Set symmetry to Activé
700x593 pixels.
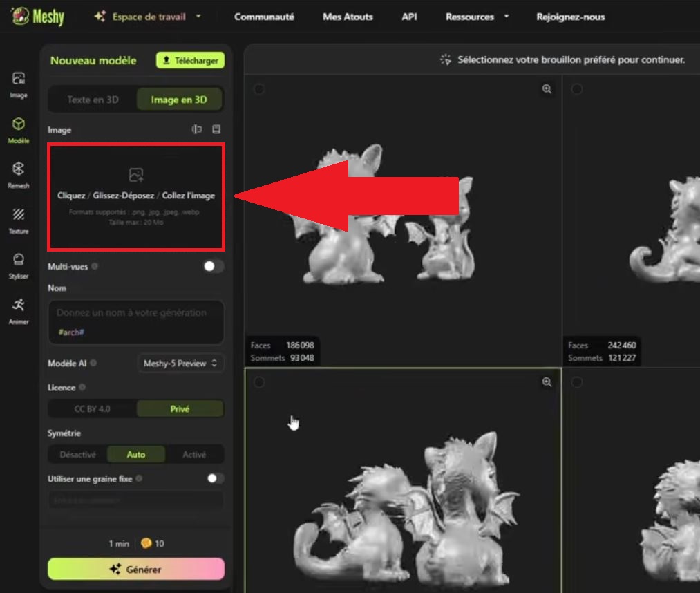click(194, 454)
